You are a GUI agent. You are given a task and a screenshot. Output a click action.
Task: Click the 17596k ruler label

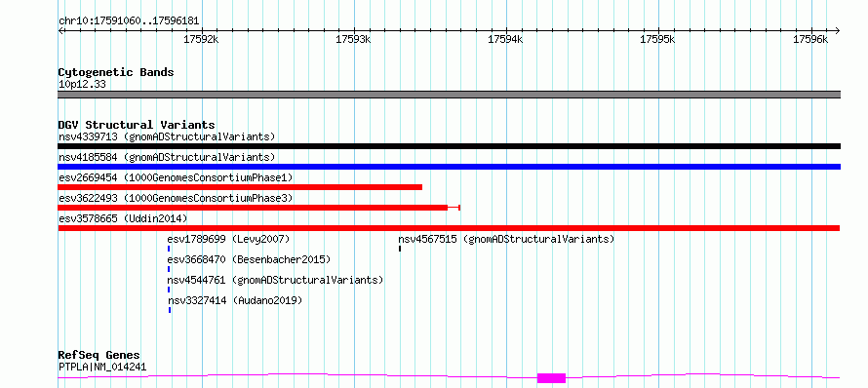(x=810, y=40)
